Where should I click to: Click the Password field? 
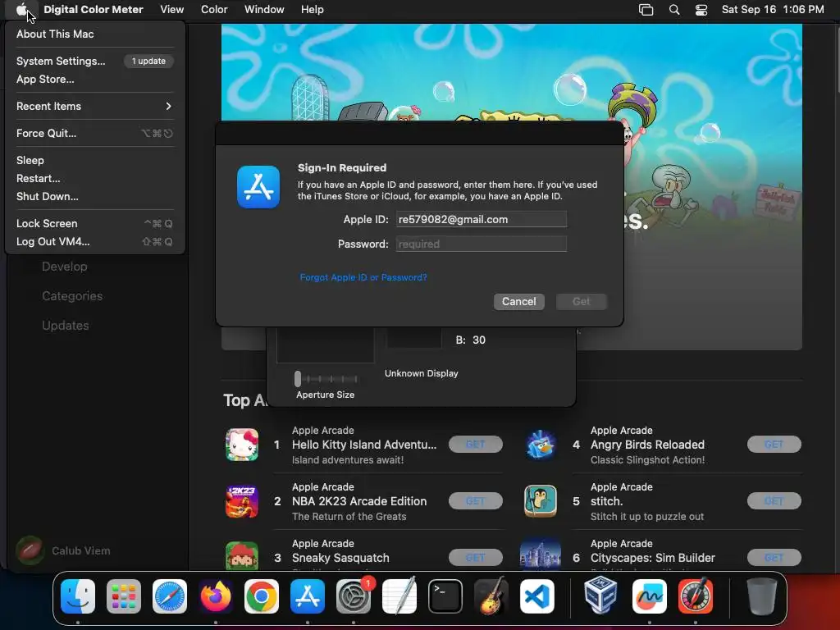pos(481,244)
